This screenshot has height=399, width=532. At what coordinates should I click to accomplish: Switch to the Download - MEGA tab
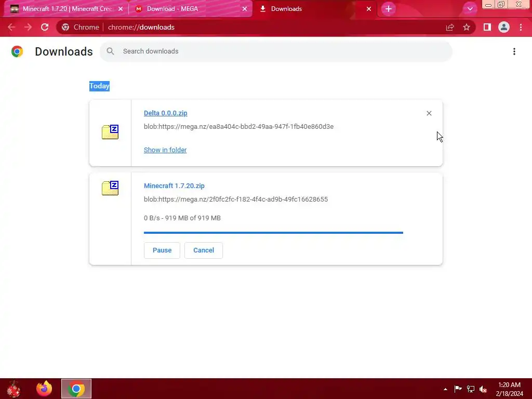point(190,9)
